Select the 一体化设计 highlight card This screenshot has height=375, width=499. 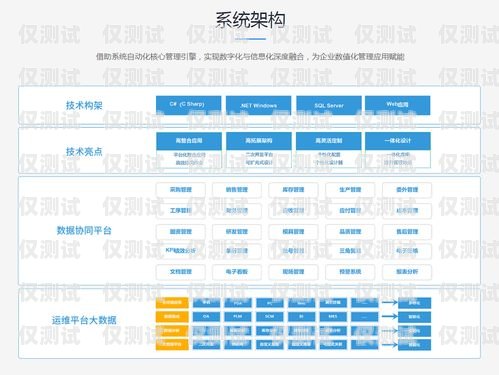pyautogui.click(x=398, y=150)
